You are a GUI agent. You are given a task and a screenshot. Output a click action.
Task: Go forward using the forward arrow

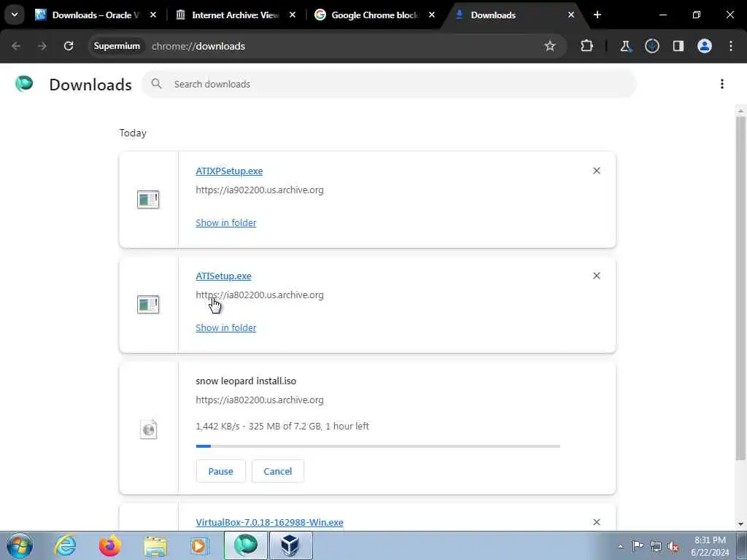click(42, 46)
